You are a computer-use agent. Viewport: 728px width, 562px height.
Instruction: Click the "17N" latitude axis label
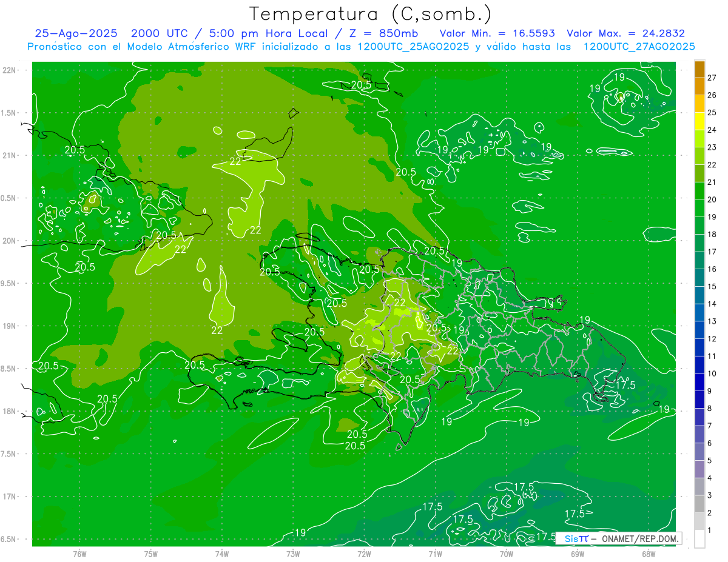click(x=9, y=497)
